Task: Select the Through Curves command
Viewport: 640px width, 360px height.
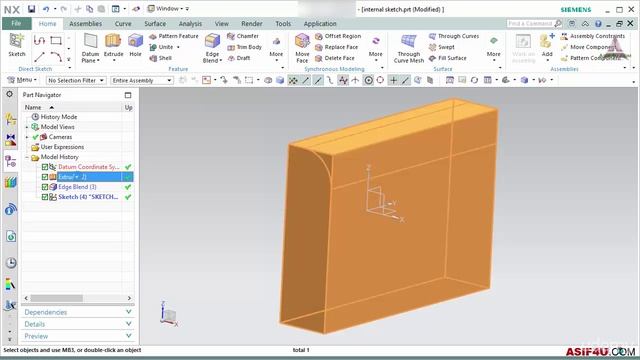Action: click(x=454, y=36)
